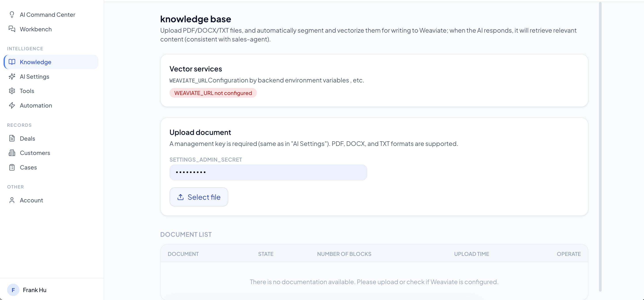The width and height of the screenshot is (644, 300).
Task: Click the Upload document heading
Action: pyautogui.click(x=200, y=132)
